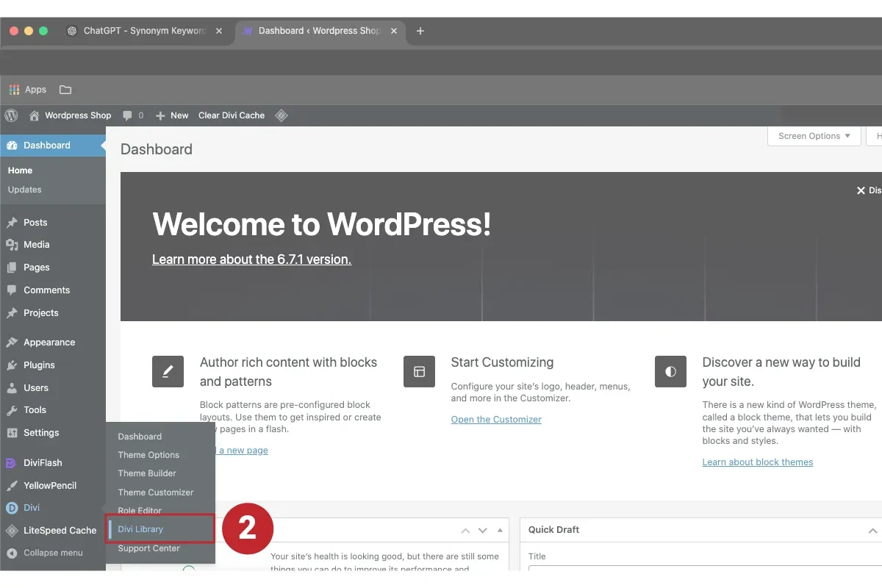The image size is (882, 588).
Task: Click the Divi icon beside Clear Divi Cache
Action: tap(281, 115)
